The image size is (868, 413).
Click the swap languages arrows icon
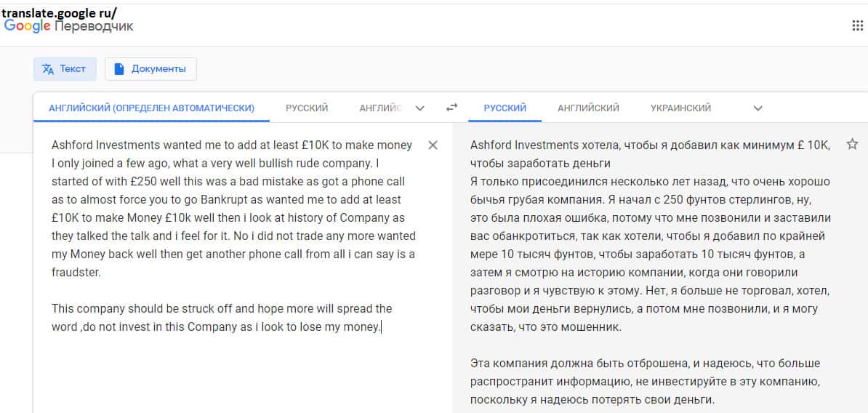click(x=451, y=108)
